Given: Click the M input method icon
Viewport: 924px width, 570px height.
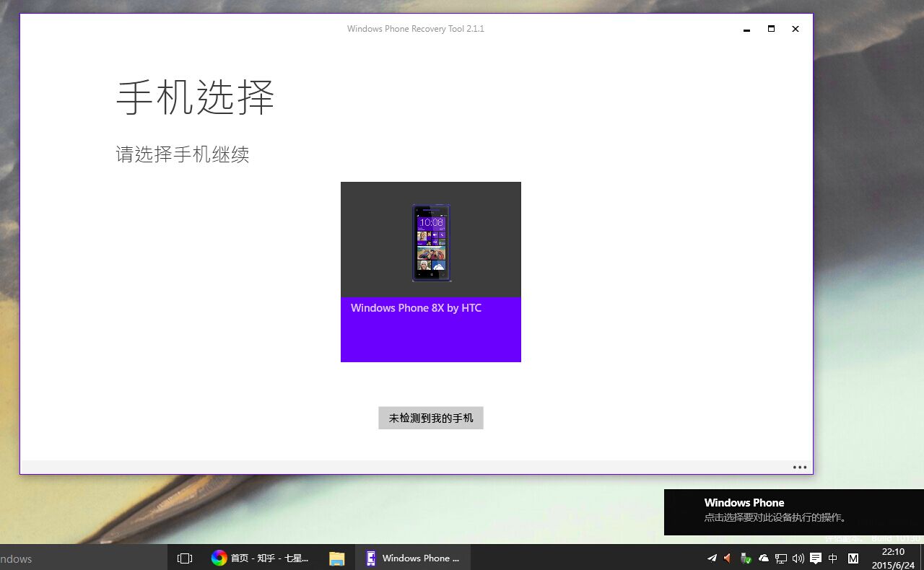Looking at the screenshot, I should click(x=853, y=558).
